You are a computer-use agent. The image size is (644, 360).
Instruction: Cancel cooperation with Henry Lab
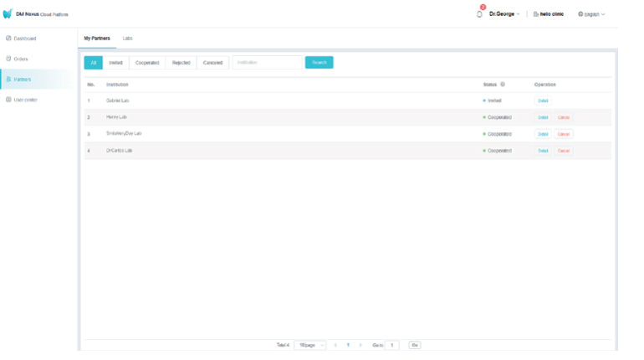point(564,117)
